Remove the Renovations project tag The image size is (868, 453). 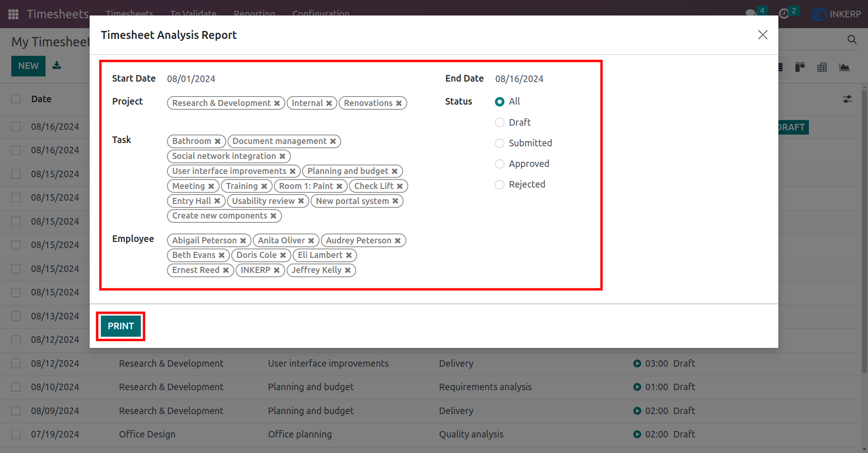coord(399,103)
